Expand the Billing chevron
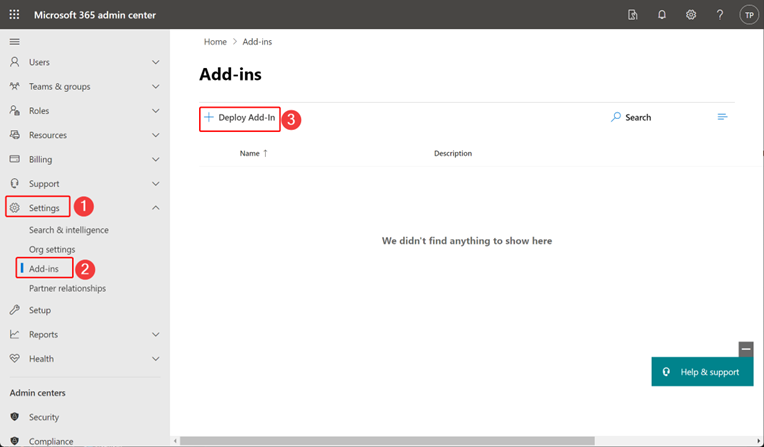 point(155,159)
